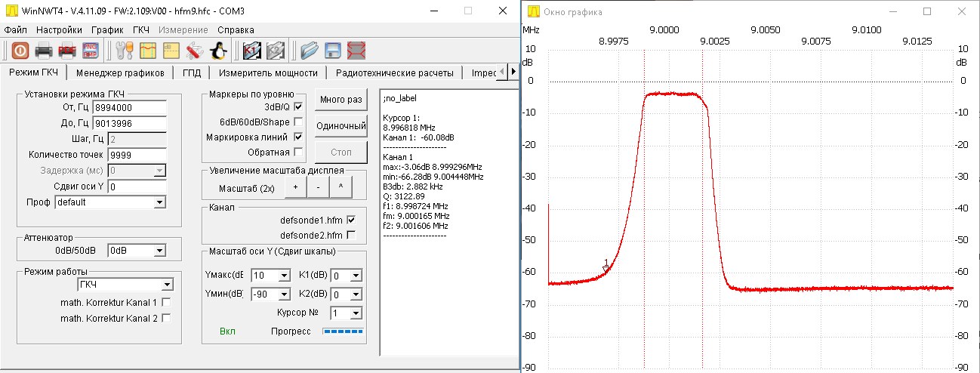This screenshot has width=980, height=373.
Task: Toggle the defsonde2.hfm channel checkbox
Action: click(x=350, y=235)
